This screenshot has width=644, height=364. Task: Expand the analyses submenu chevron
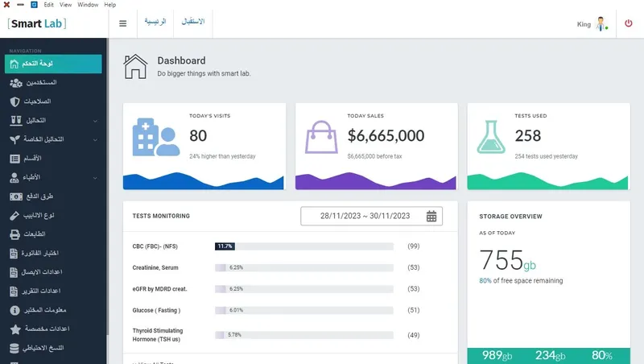pyautogui.click(x=95, y=121)
